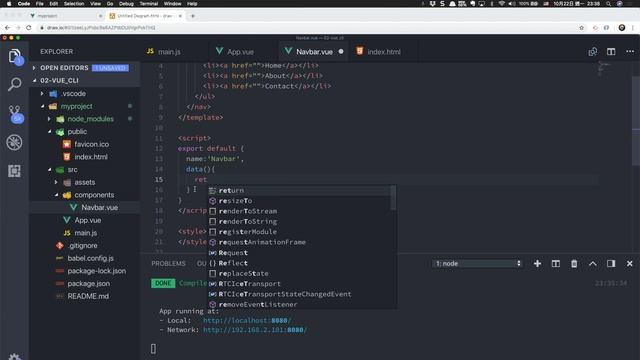Open the editor More Actions menu
Image resolution: width=640 pixels, height=360 pixels.
pyautogui.click(x=630, y=51)
